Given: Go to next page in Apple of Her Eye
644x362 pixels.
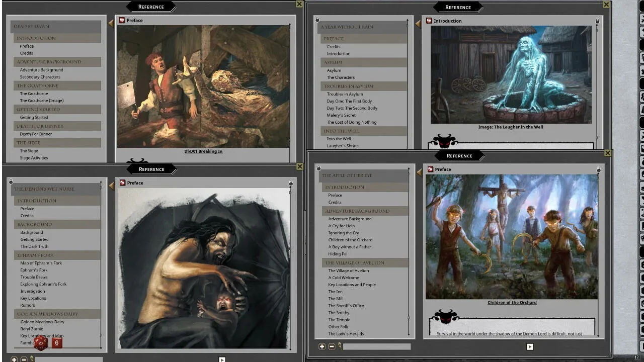Looking at the screenshot, I should 530,346.
